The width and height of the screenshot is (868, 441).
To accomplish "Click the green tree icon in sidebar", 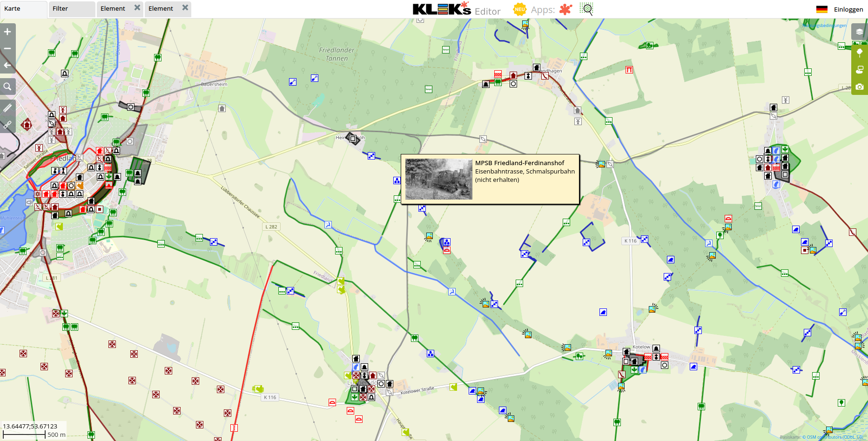I will pyautogui.click(x=859, y=53).
